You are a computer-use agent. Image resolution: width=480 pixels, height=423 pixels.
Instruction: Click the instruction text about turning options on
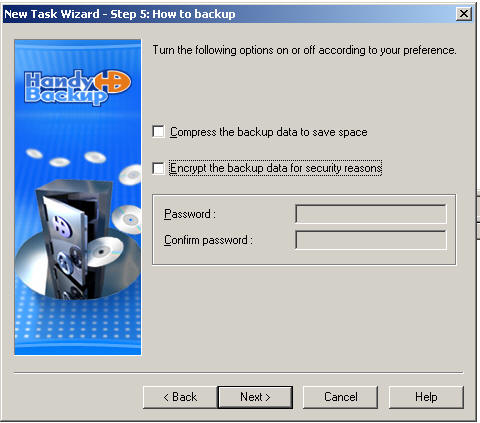coord(304,50)
